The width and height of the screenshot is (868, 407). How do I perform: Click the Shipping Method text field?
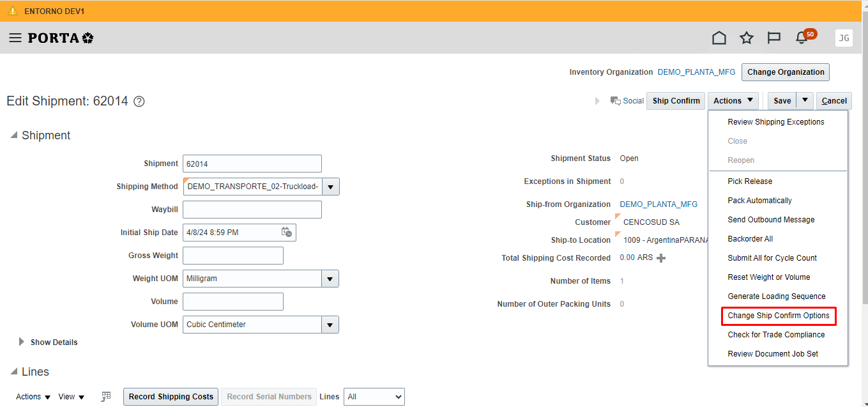click(x=253, y=187)
